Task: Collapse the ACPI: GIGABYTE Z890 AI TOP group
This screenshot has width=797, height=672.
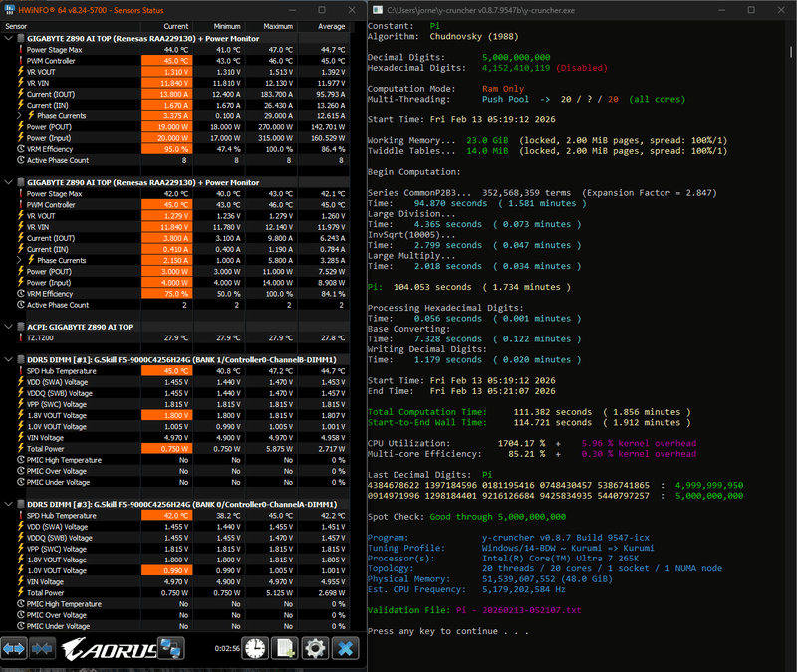Action: pos(8,326)
